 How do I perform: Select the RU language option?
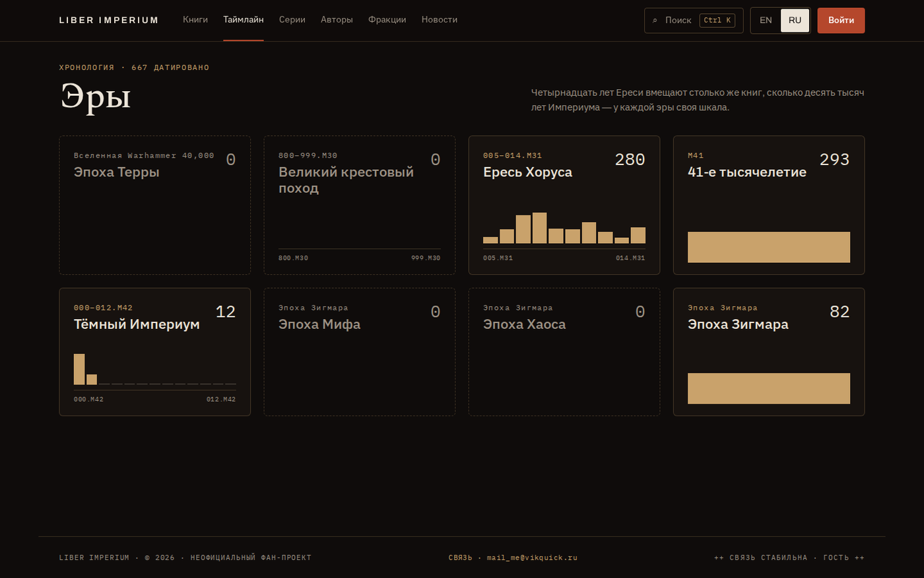point(795,20)
